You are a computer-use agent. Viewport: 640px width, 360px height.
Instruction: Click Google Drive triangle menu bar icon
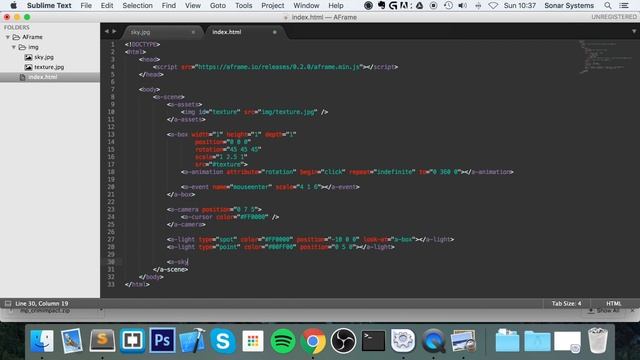tap(419, 6)
